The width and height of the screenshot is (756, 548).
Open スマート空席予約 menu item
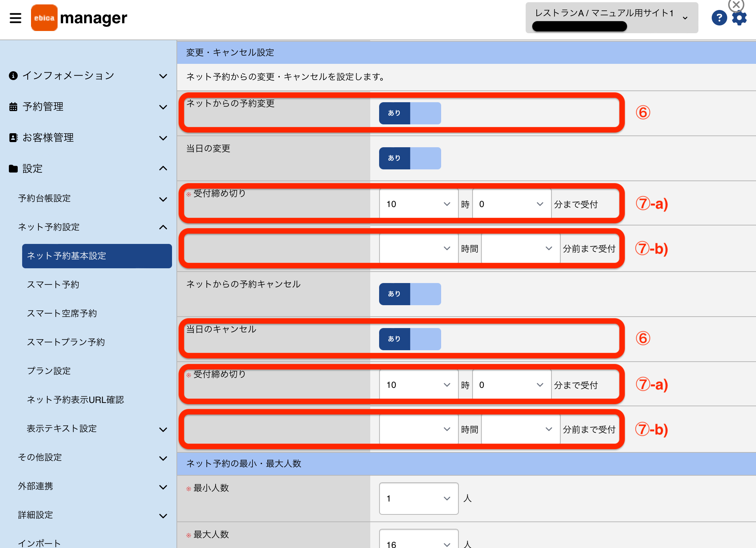tap(62, 313)
